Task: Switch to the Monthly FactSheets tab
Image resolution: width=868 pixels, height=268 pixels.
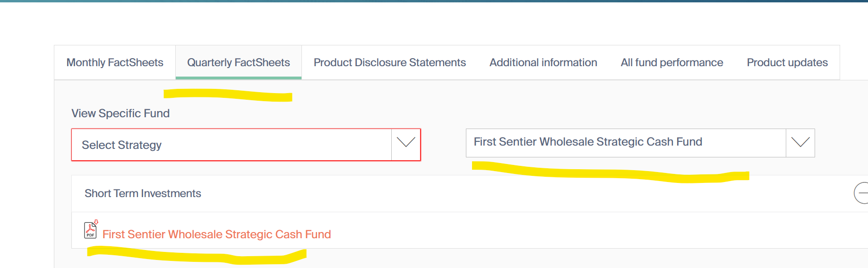Action: pyautogui.click(x=115, y=62)
